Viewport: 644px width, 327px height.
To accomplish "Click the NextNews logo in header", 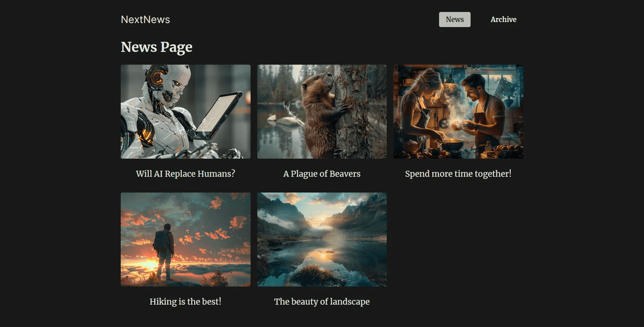I will [145, 20].
